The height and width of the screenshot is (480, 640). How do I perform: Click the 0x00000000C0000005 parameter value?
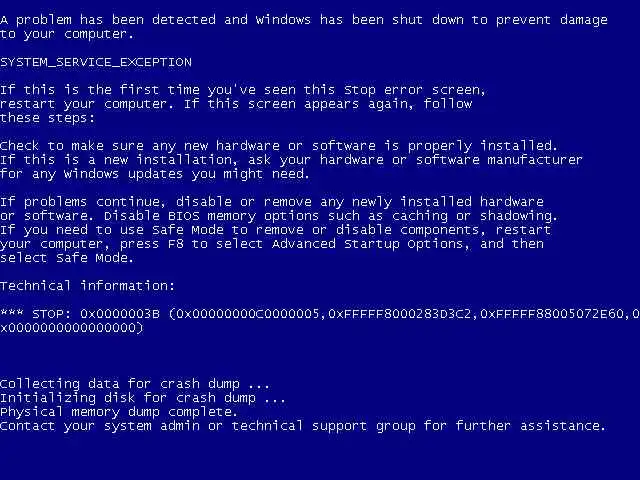tap(247, 314)
